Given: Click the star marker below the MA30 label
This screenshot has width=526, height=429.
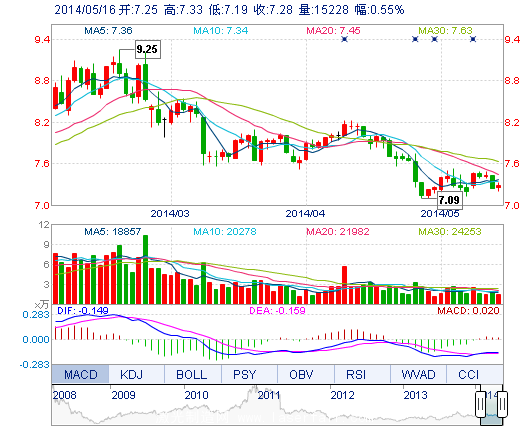Looking at the screenshot, I should coord(434,39).
